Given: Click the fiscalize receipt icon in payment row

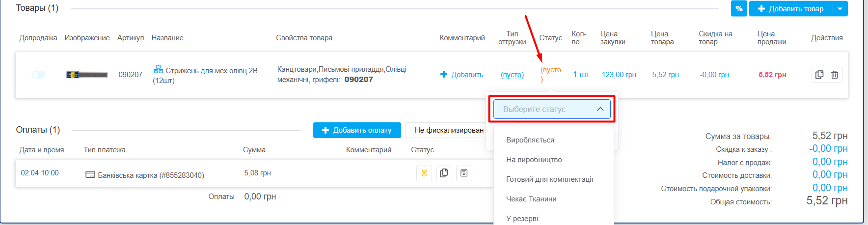Looking at the screenshot, I should (x=464, y=173).
